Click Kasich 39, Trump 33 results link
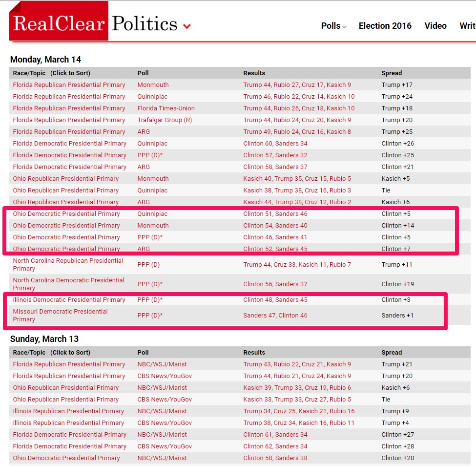The width and height of the screenshot is (476, 466). (x=297, y=388)
